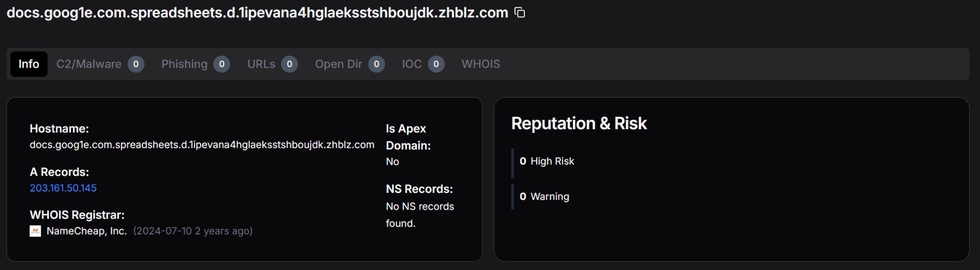This screenshot has height=270, width=980.
Task: Select the Warning count row
Action: click(x=544, y=197)
